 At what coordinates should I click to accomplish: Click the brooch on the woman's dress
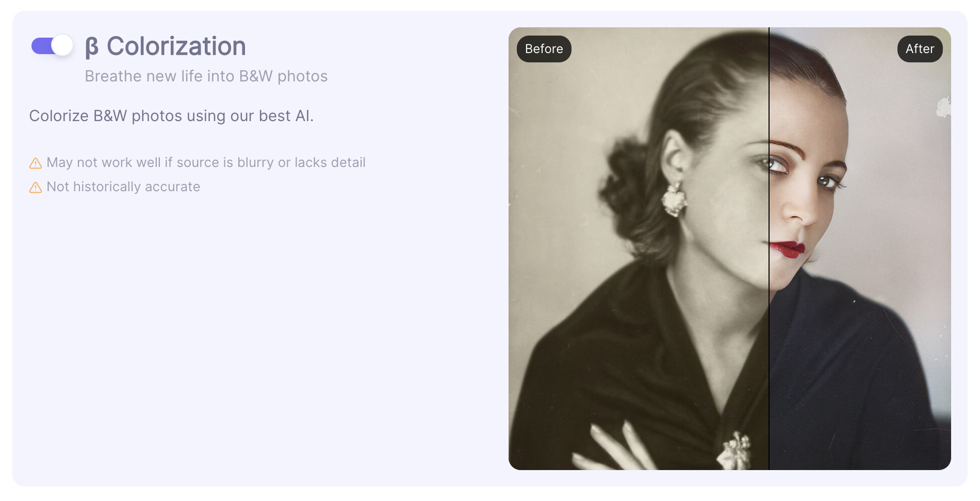736,449
